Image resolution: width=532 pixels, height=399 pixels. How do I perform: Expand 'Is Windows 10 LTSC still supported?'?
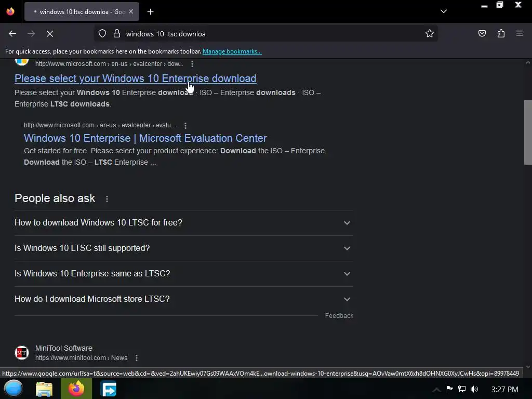[184, 248]
